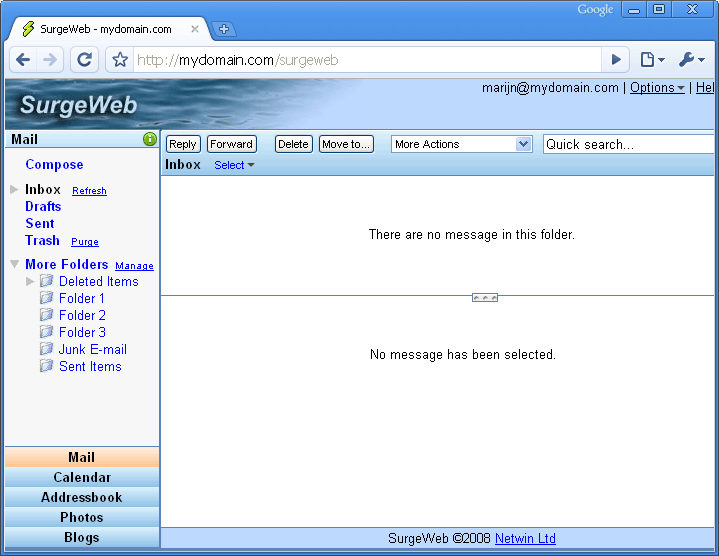Expand the Deleted Items folder
This screenshot has width=719, height=556.
[30, 281]
